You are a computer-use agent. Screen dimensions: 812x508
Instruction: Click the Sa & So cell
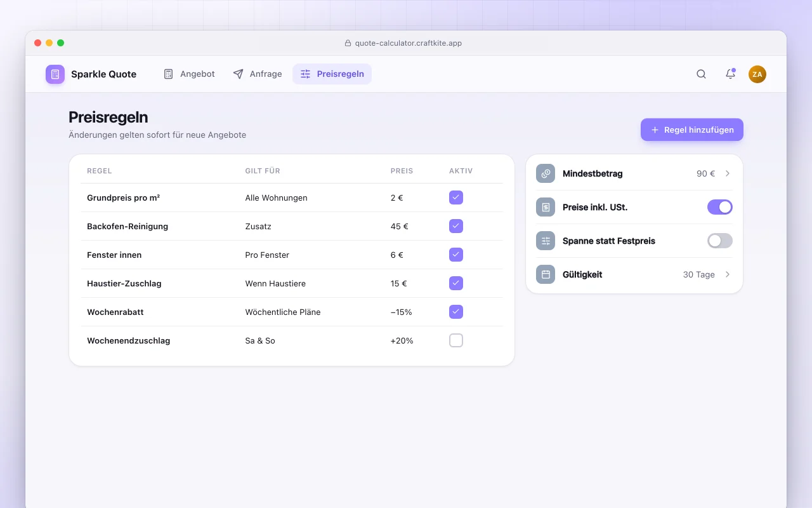[x=260, y=340]
